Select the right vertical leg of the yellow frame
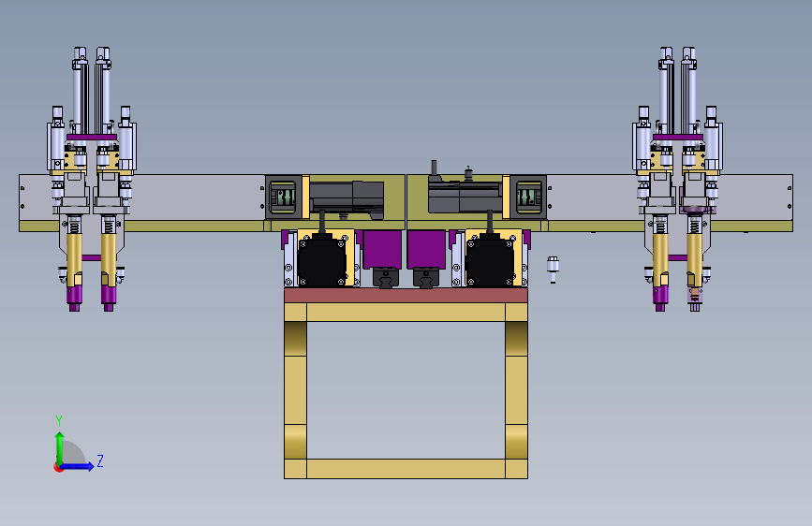This screenshot has width=812, height=526. 516,390
